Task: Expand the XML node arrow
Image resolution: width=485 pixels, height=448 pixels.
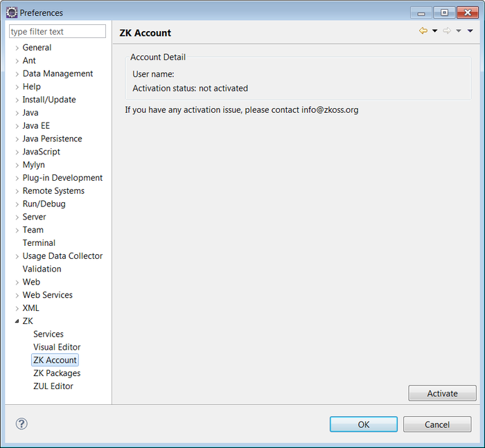Action: (17, 309)
